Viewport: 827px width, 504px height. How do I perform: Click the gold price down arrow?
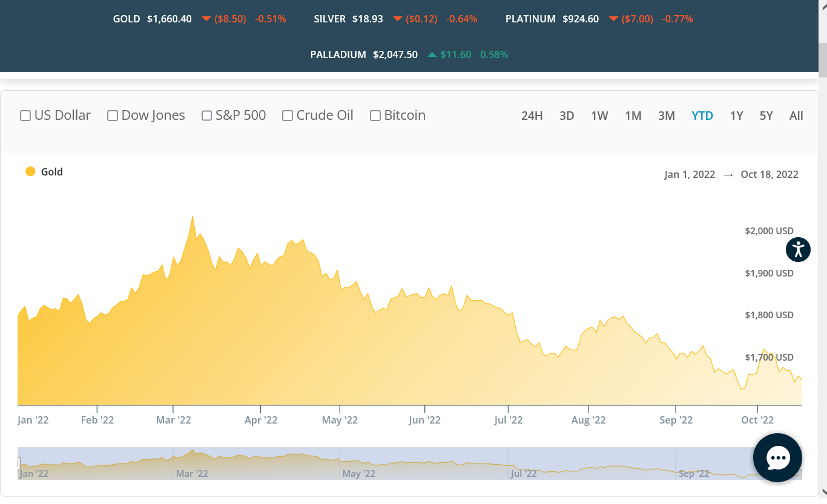(206, 19)
